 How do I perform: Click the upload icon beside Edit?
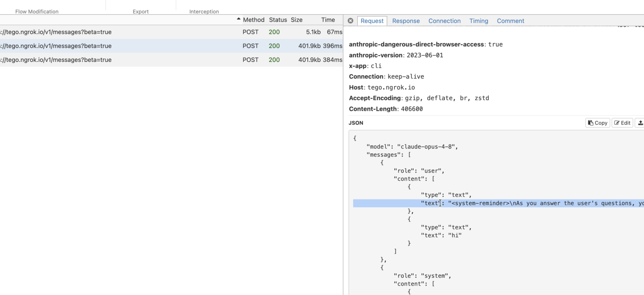640,123
